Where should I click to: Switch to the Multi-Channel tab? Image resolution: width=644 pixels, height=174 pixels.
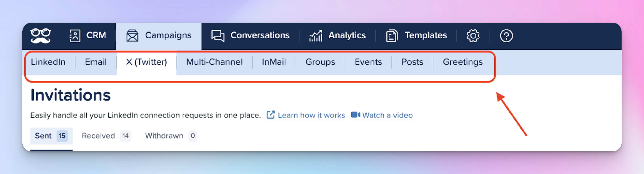(214, 62)
